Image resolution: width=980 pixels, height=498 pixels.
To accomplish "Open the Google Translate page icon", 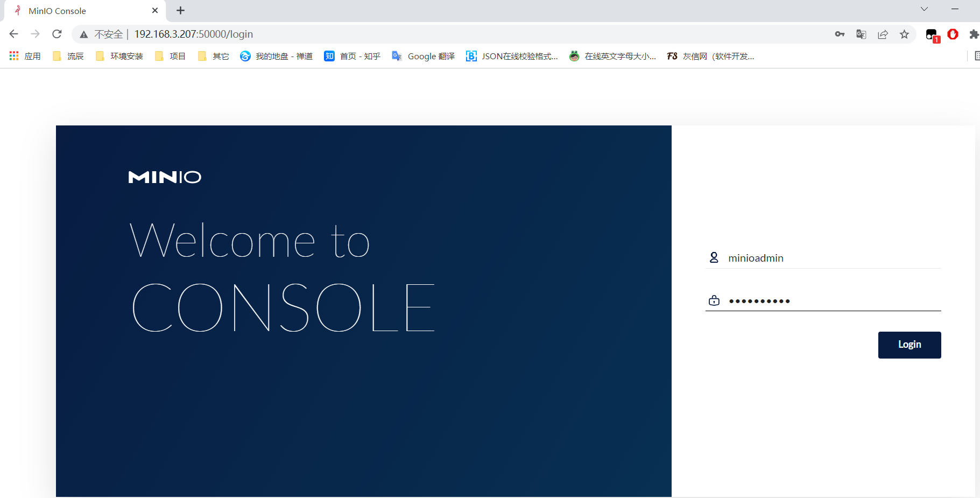I will pyautogui.click(x=861, y=34).
